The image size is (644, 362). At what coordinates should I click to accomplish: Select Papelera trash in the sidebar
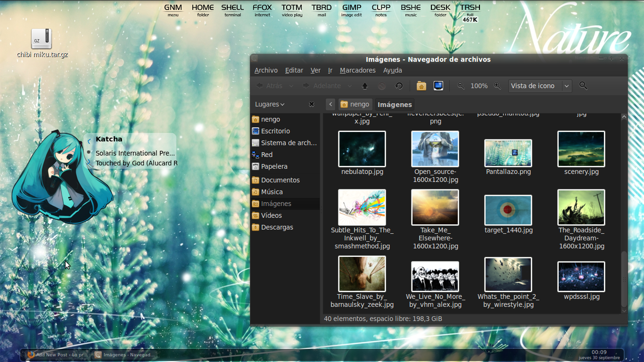tap(285, 166)
